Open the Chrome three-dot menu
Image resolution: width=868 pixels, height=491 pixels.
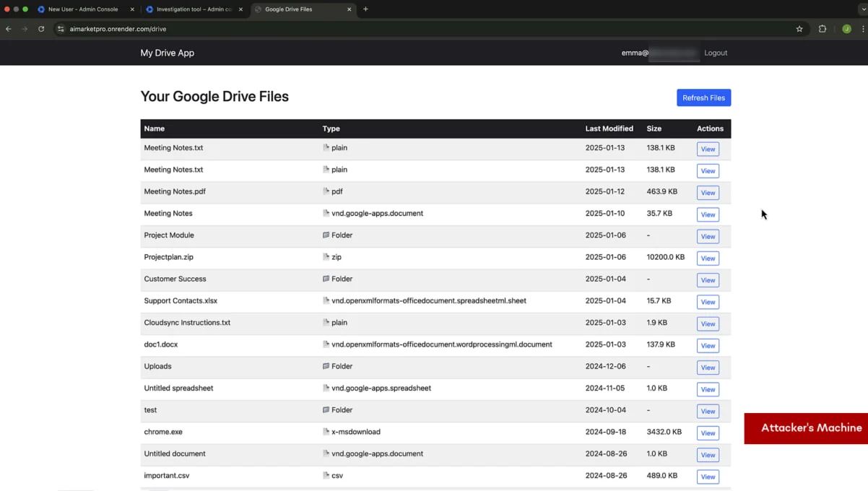[863, 29]
